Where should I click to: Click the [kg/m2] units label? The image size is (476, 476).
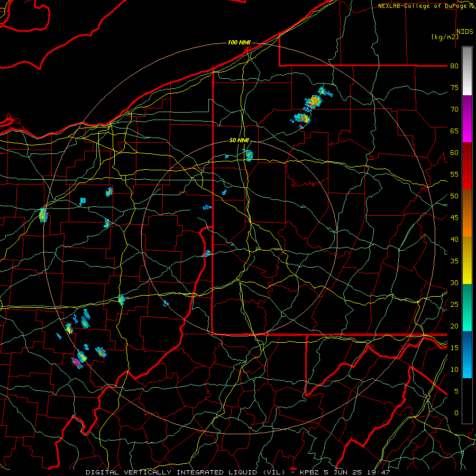[x=445, y=37]
